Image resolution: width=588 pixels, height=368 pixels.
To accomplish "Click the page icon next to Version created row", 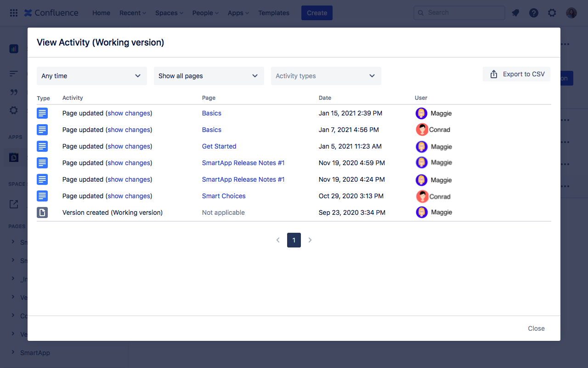I will tap(42, 212).
